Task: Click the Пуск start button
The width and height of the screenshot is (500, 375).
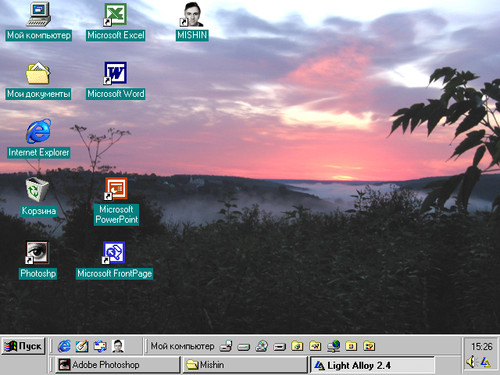Action: click(23, 346)
